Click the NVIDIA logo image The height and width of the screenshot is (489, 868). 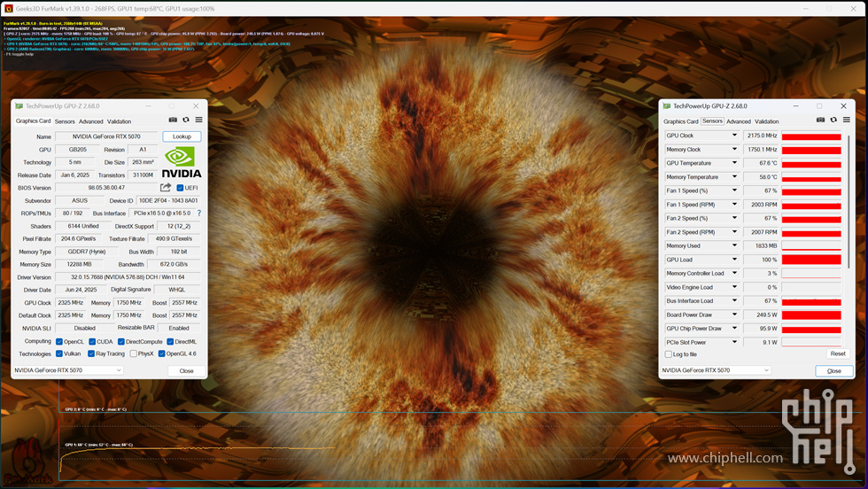point(182,162)
